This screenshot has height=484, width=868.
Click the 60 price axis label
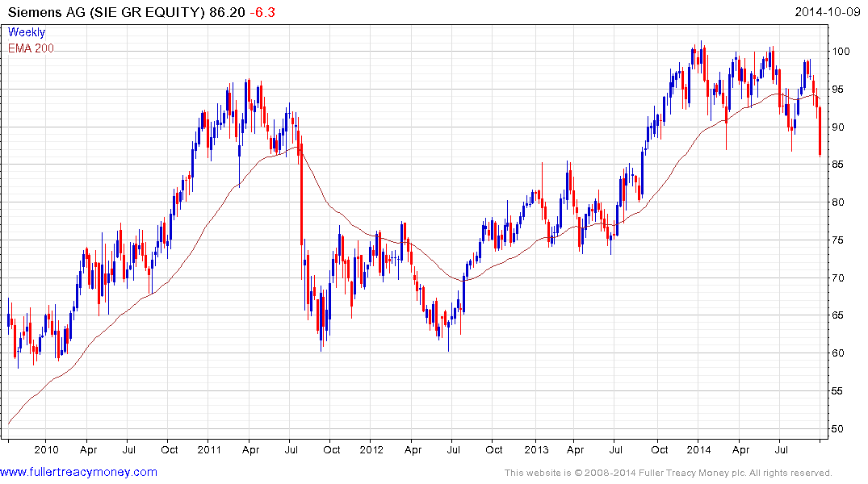(x=839, y=353)
